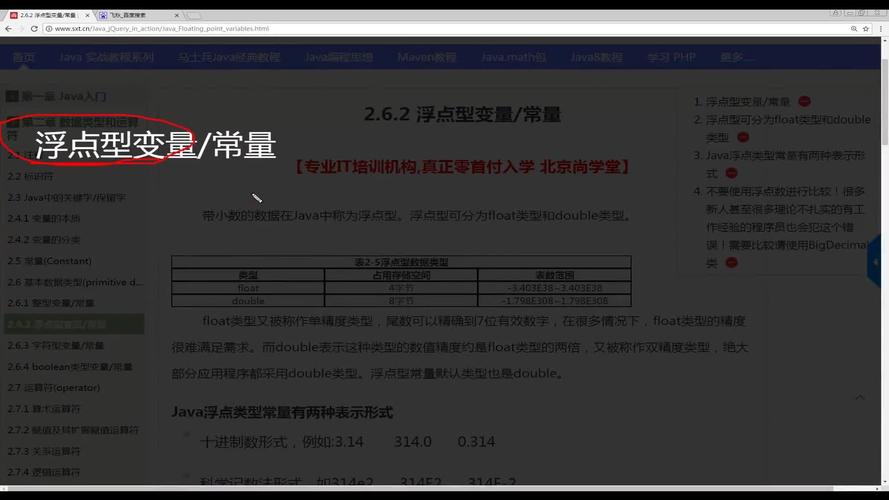The width and height of the screenshot is (889, 500).
Task: Click the red minus icon after '式' in outline item 3
Action: [x=731, y=173]
